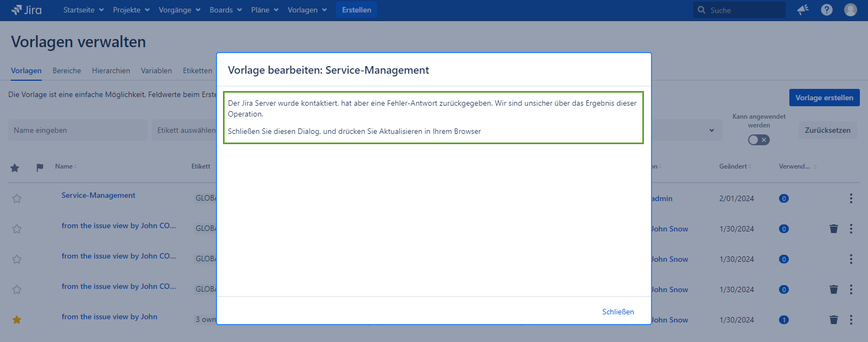868x342 pixels.
Task: Star the Service-Management template as a favorite
Action: coord(17,198)
